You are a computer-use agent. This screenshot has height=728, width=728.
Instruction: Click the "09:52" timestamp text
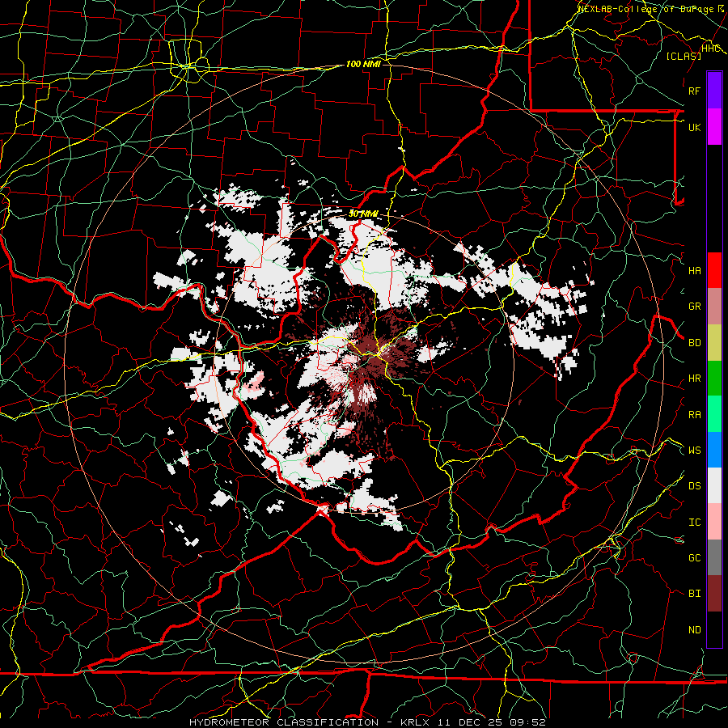coord(529,722)
